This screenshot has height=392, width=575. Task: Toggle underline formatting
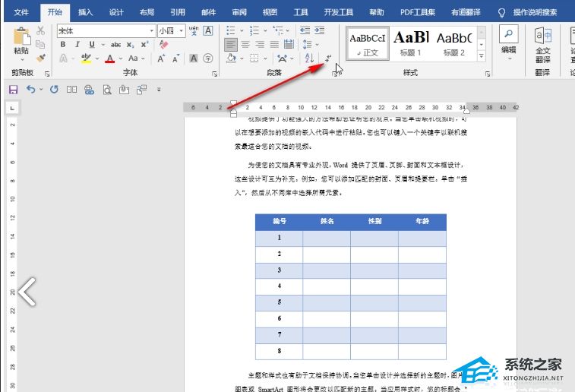92,44
